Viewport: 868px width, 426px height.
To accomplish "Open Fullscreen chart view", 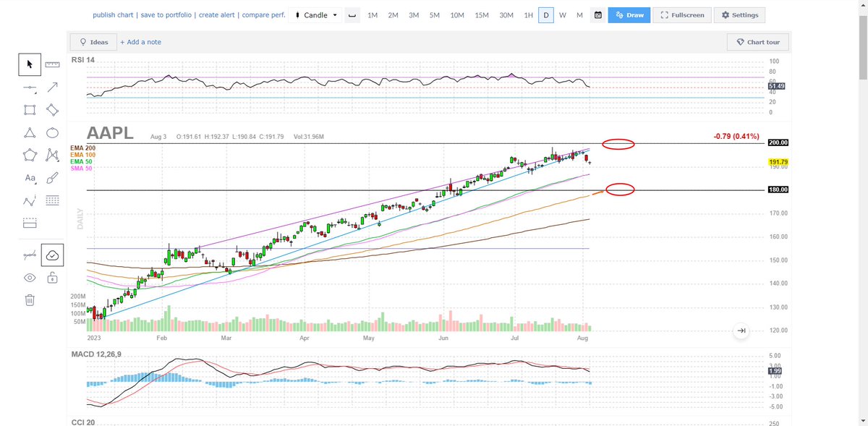I will point(681,15).
